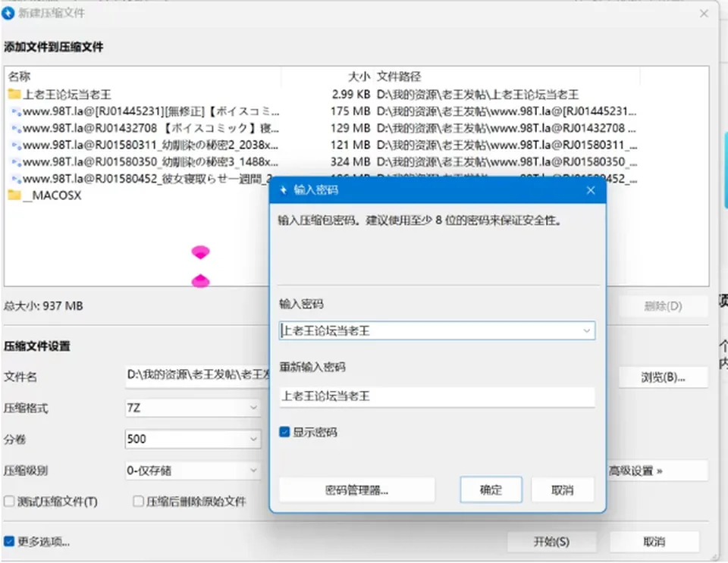Screen dimensions: 728x563
Task: Enable the 测试压缩文件(T) checkbox
Action: (9, 502)
